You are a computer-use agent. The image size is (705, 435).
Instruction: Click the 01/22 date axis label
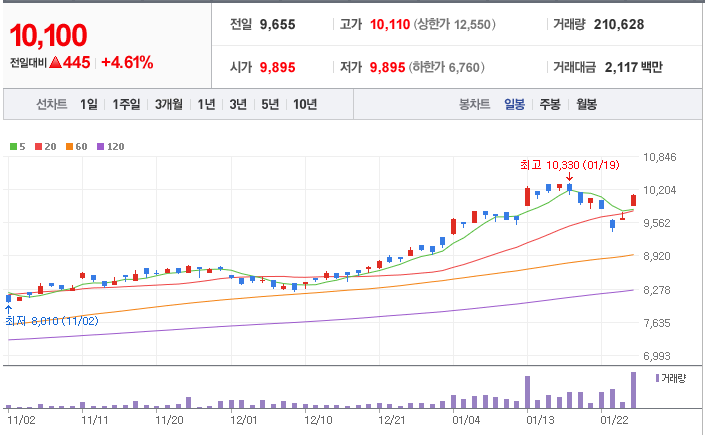(x=615, y=420)
